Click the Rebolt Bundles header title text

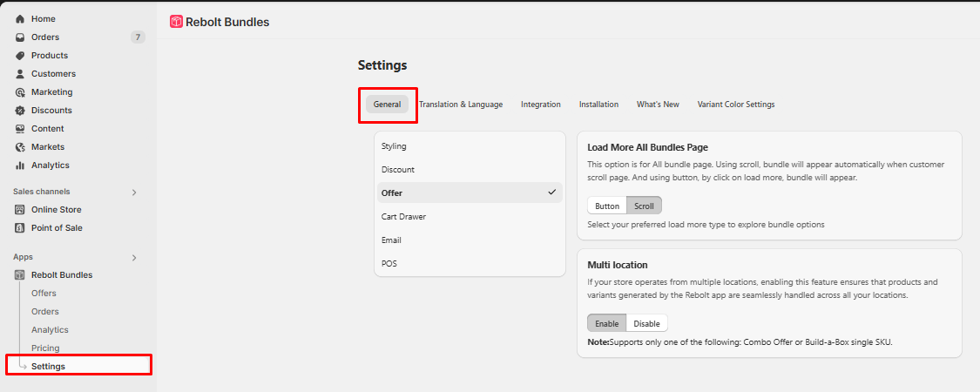click(227, 22)
